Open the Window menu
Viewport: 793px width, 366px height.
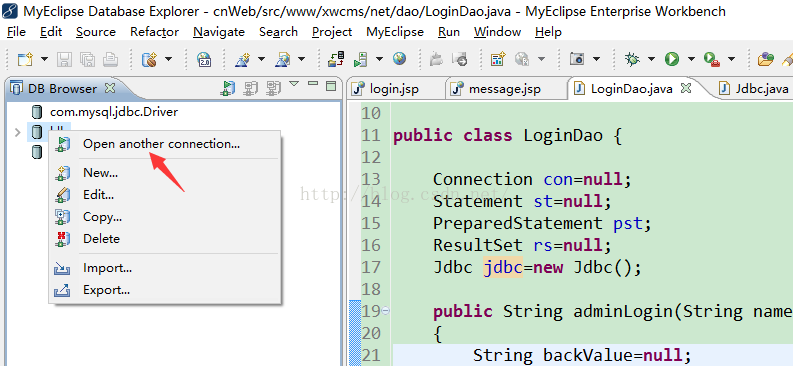pyautogui.click(x=497, y=32)
